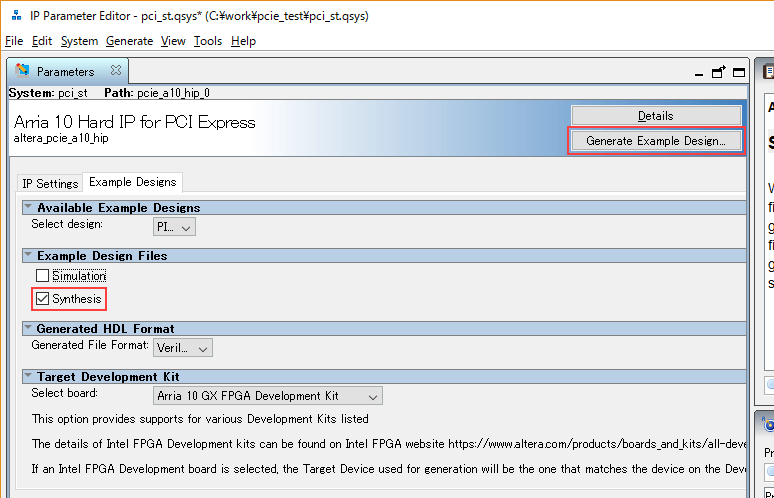Select the Example Designs tab
The width and height of the screenshot is (774, 498).
point(132,182)
